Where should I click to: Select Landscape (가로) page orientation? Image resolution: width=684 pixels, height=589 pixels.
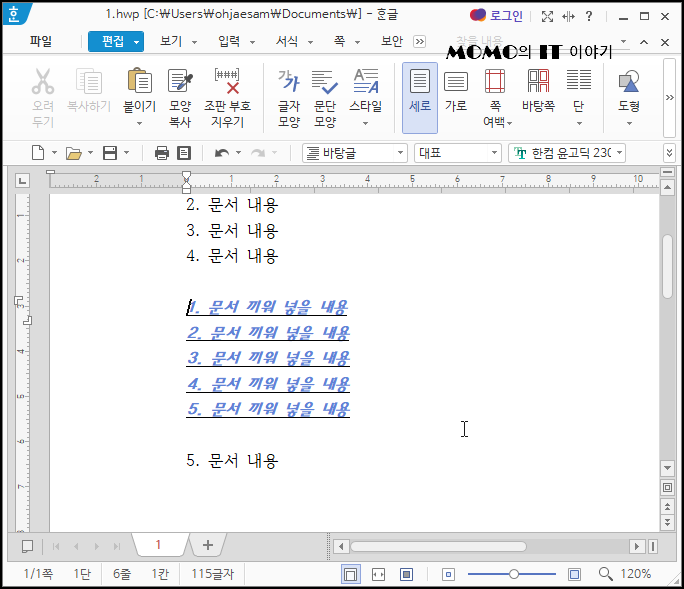456,92
